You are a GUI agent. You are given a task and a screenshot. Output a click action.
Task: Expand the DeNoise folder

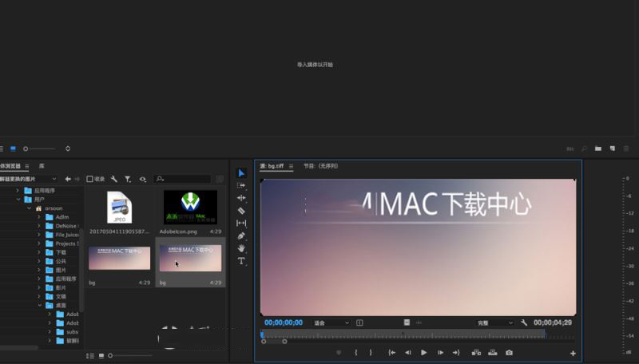(x=39, y=226)
